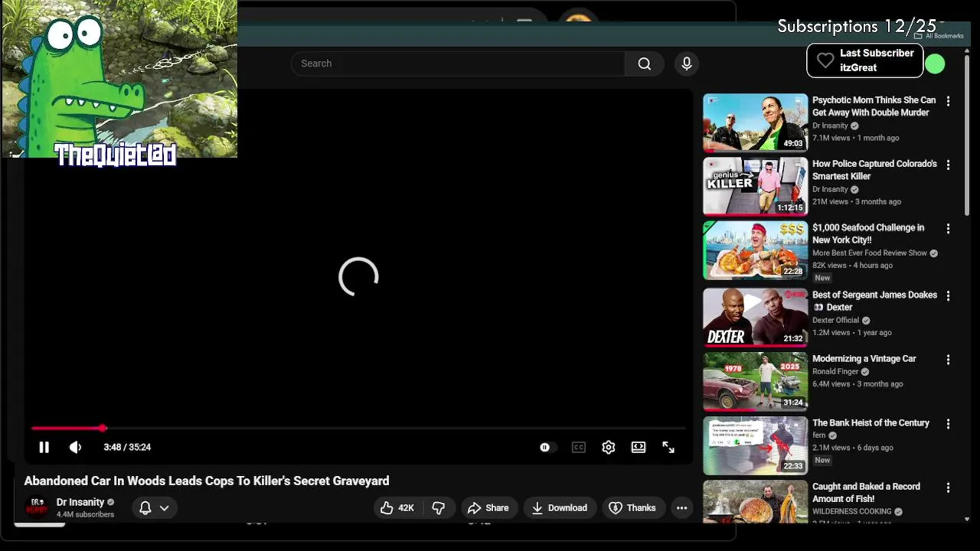The height and width of the screenshot is (551, 980).
Task: Pause the video with the pause button
Action: click(44, 447)
